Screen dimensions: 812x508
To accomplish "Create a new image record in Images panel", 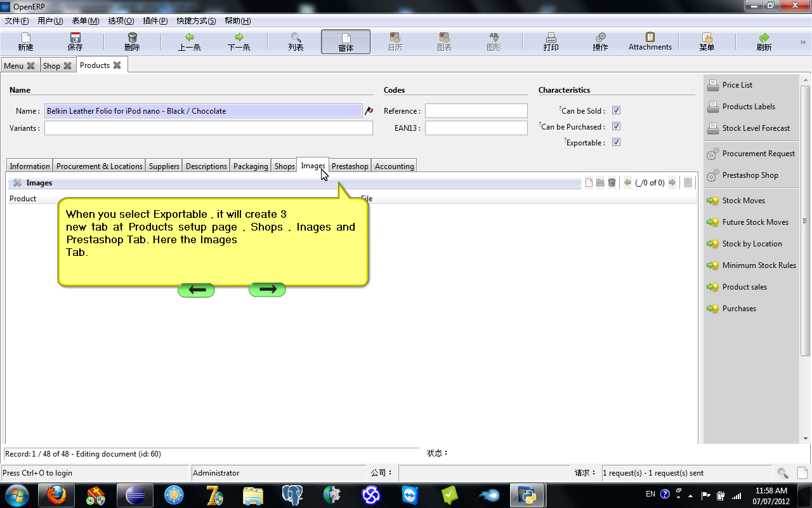I will click(589, 183).
